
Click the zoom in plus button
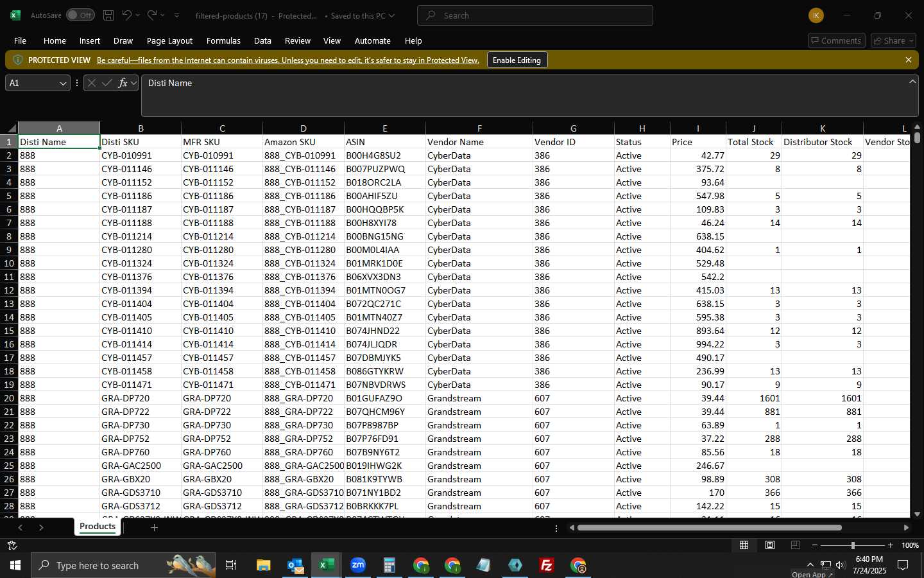[890, 545]
